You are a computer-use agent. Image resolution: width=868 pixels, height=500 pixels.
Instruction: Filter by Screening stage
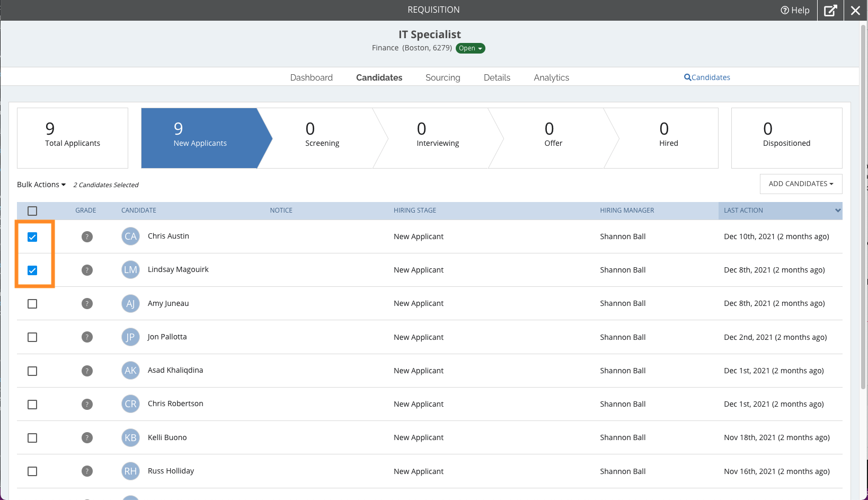pos(322,138)
